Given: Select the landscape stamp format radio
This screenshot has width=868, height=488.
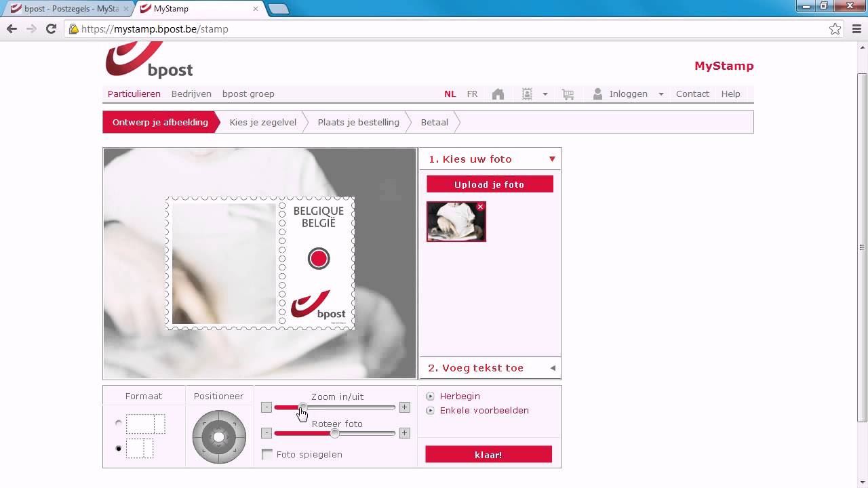Looking at the screenshot, I should point(119,424).
